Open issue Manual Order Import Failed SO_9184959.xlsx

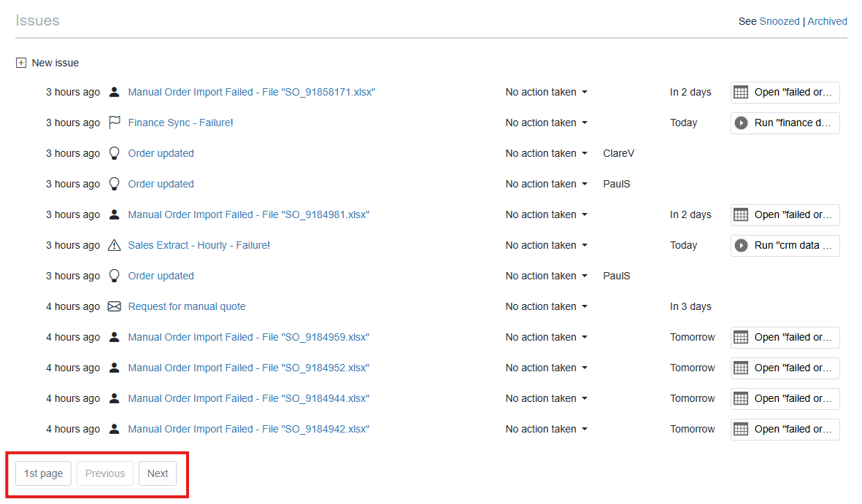coord(248,337)
